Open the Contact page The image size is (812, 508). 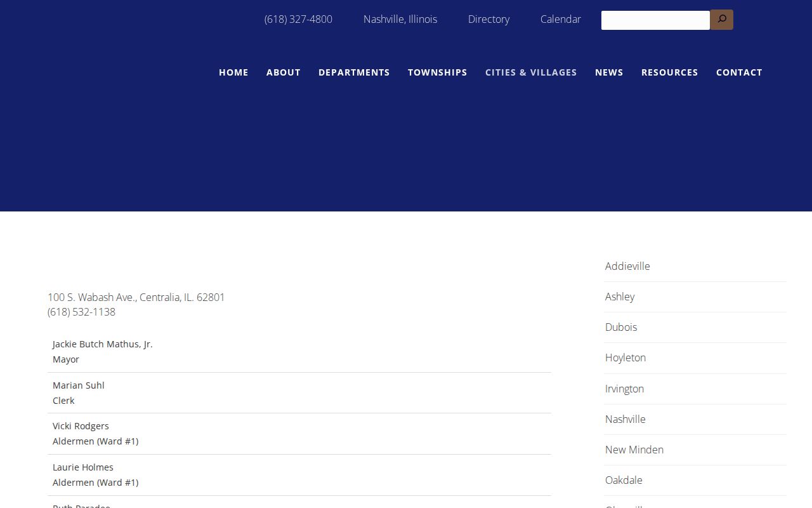(x=739, y=72)
